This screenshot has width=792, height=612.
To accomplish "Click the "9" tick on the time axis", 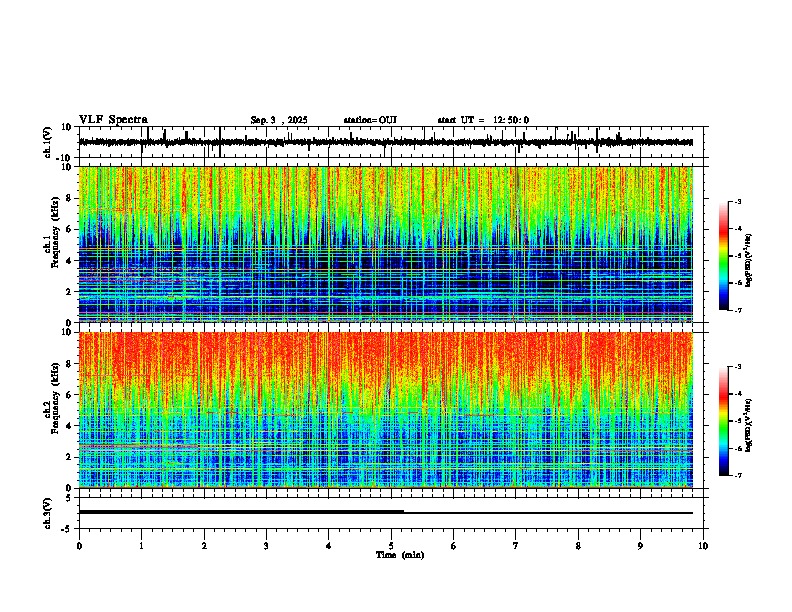I will [x=640, y=546].
